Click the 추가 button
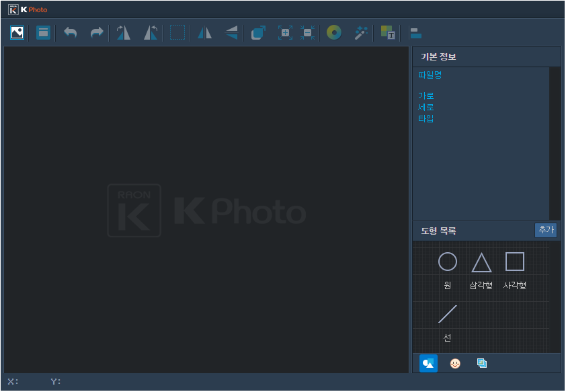Viewport: 566px width, 392px height. coord(546,230)
